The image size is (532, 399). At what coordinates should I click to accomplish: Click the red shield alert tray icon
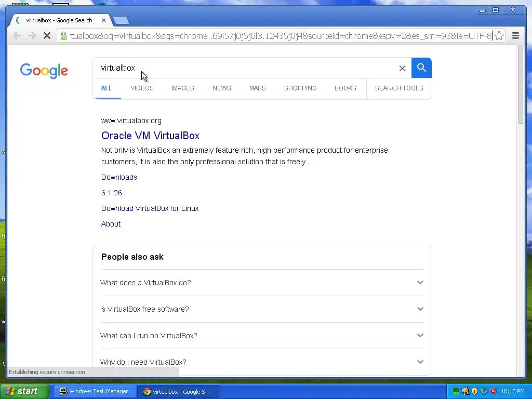click(494, 391)
